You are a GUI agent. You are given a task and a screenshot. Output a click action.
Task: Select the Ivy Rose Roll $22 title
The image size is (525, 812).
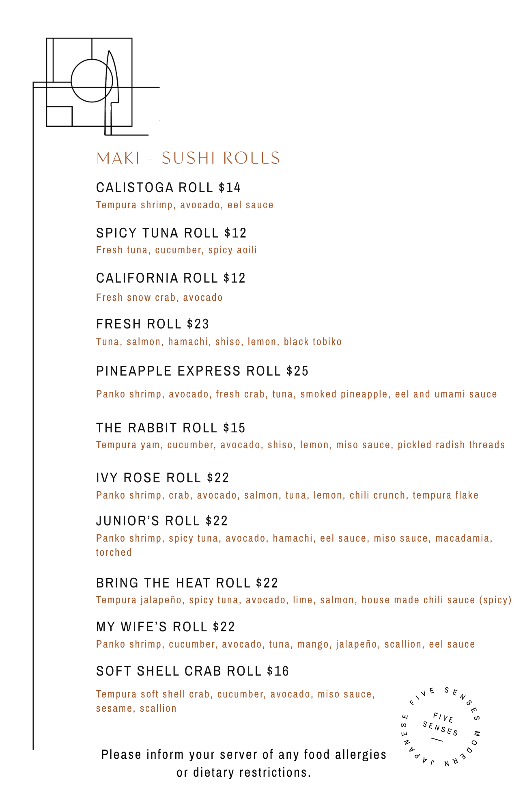pyautogui.click(x=163, y=478)
